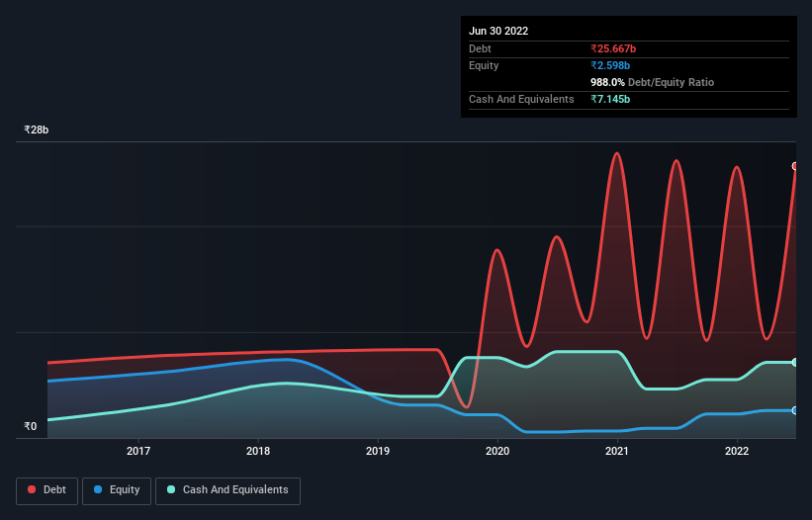Image resolution: width=812 pixels, height=520 pixels.
Task: Click the 2018 axis label
Action: [x=258, y=451]
